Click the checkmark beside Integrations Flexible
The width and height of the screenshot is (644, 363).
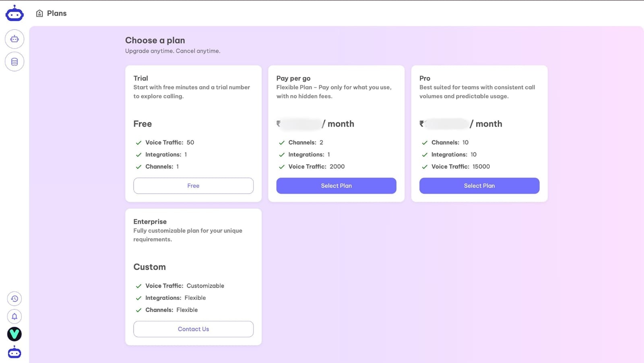pyautogui.click(x=138, y=298)
